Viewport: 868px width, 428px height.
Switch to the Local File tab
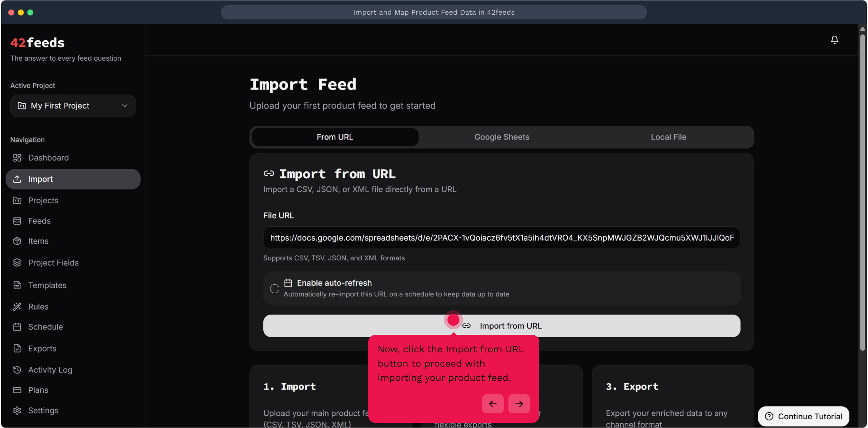coord(668,137)
